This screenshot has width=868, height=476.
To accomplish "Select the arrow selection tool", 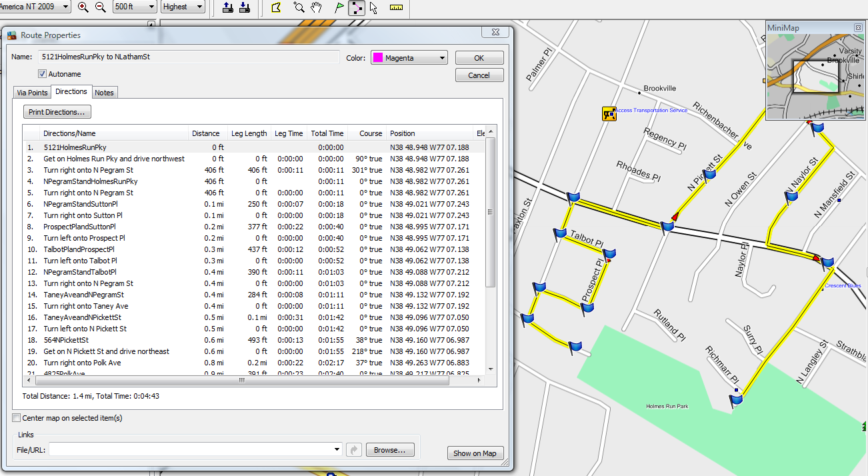I will [373, 8].
